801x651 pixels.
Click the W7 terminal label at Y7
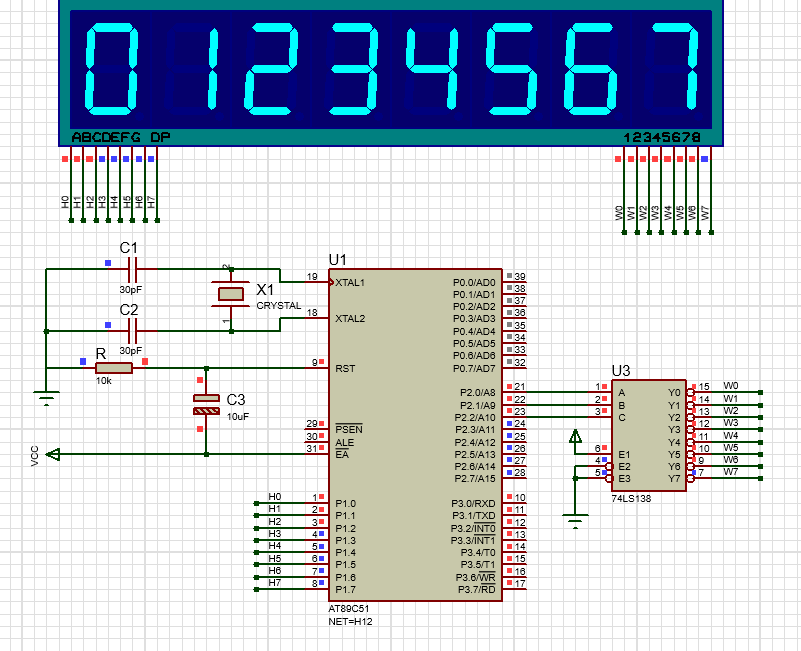[731, 472]
